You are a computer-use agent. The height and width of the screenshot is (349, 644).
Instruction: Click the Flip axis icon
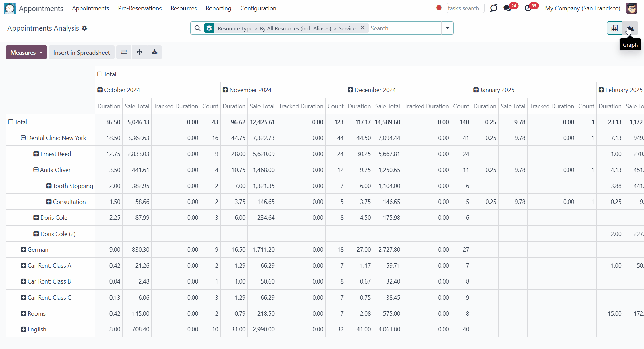click(124, 52)
